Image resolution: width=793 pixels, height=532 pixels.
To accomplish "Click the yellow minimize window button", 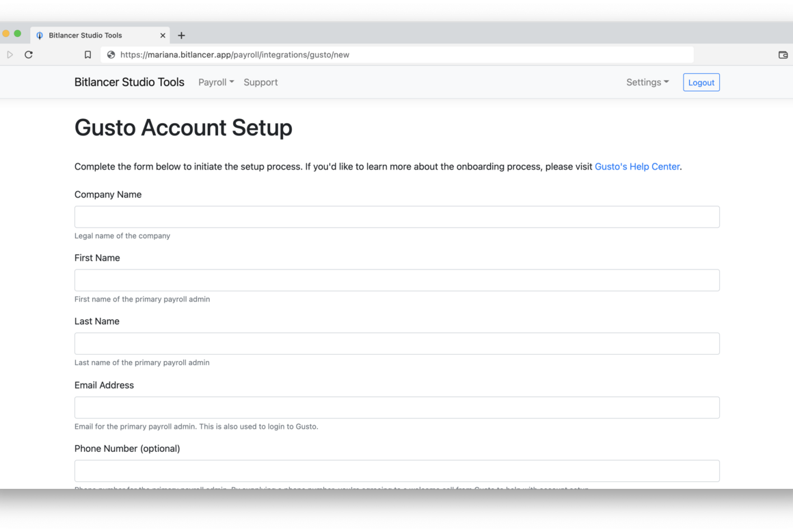I will [x=5, y=34].
